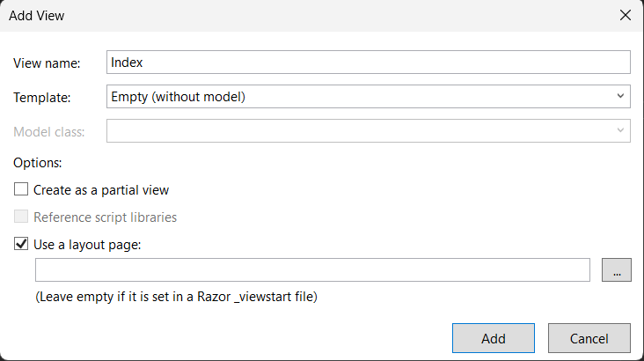Viewport: 644px width, 361px height.
Task: Click the layout page path field
Action: pos(312,270)
